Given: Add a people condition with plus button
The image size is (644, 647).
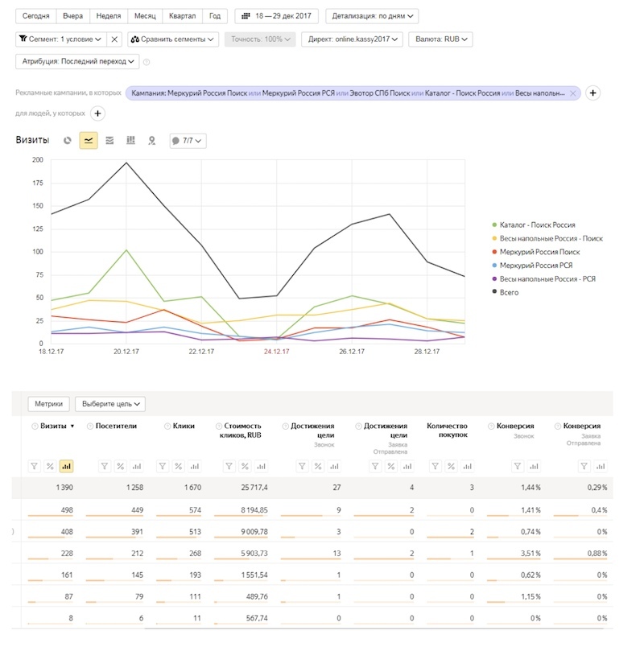Looking at the screenshot, I should pyautogui.click(x=97, y=113).
